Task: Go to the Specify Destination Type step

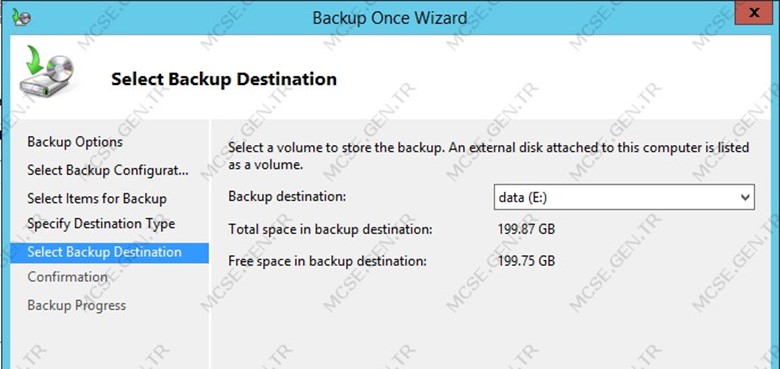Action: pos(101,224)
